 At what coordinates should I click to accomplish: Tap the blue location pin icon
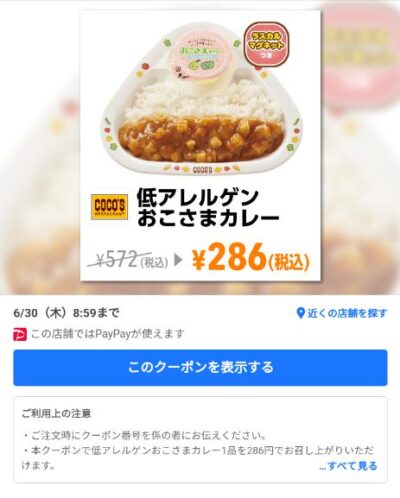pyautogui.click(x=301, y=313)
